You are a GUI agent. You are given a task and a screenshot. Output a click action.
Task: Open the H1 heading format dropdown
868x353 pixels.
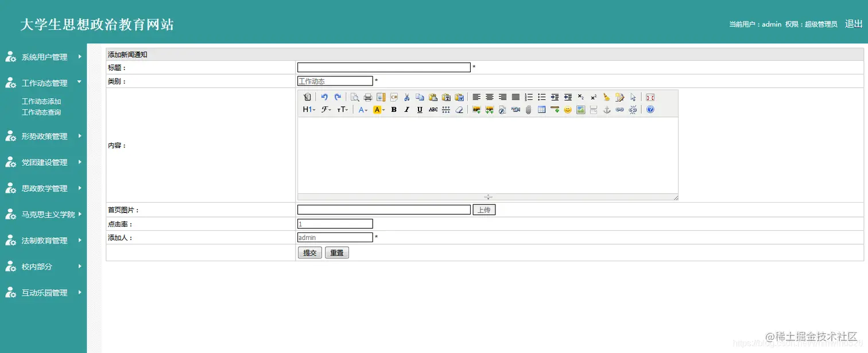(x=309, y=110)
